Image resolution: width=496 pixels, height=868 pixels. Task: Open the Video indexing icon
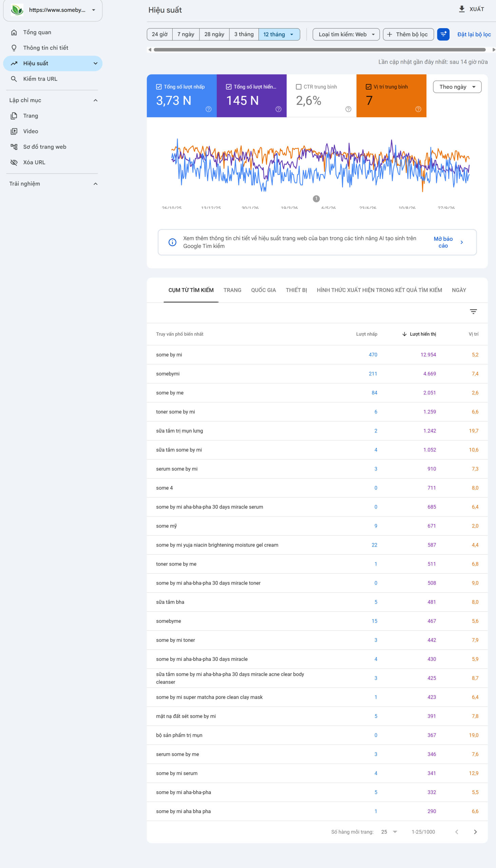14,132
